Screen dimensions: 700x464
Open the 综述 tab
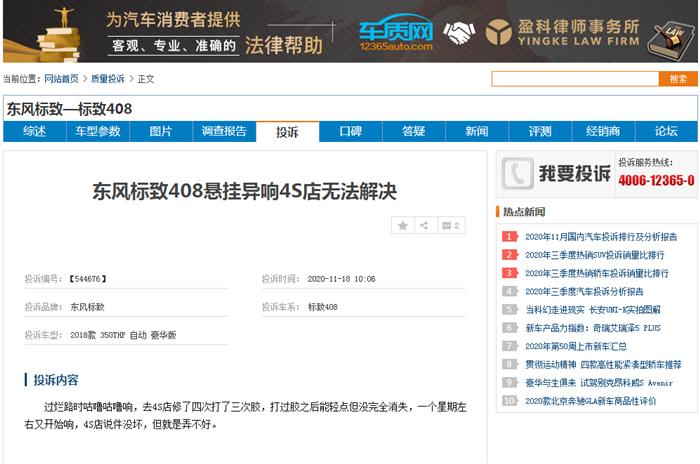[35, 131]
